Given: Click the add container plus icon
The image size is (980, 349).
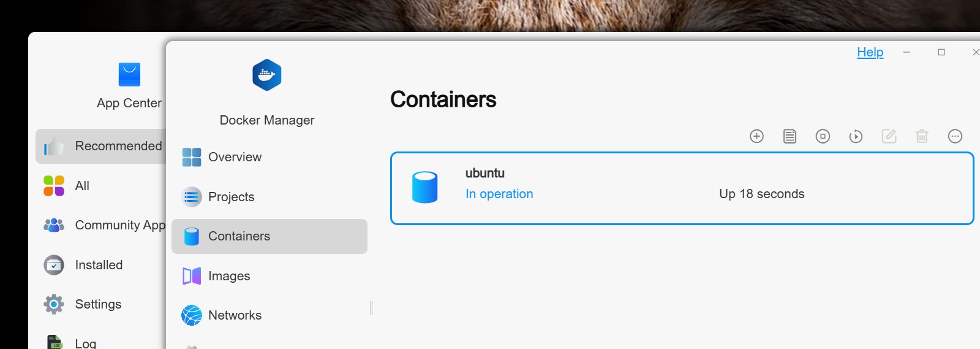Looking at the screenshot, I should tap(756, 136).
